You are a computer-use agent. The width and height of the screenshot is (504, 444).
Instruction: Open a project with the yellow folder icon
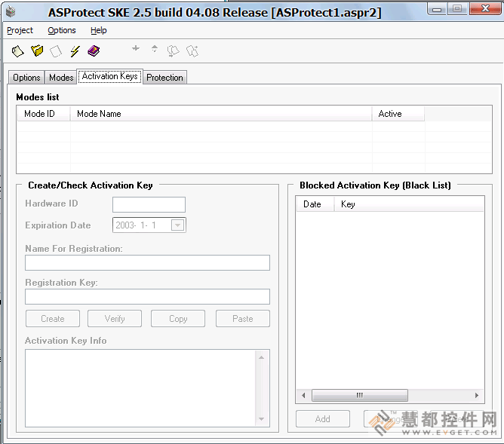37,51
